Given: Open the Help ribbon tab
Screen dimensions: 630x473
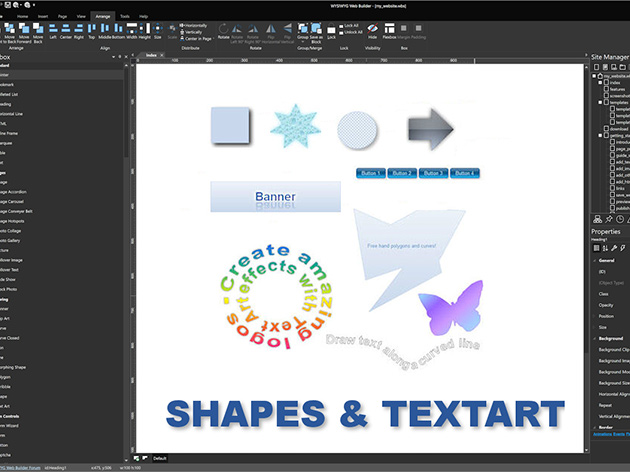Looking at the screenshot, I should (x=143, y=16).
